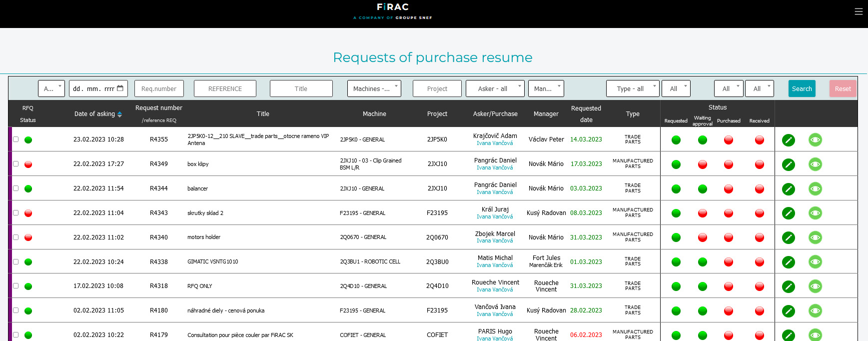
Task: Click the edit pencil icon for R4355
Action: pyautogui.click(x=789, y=140)
